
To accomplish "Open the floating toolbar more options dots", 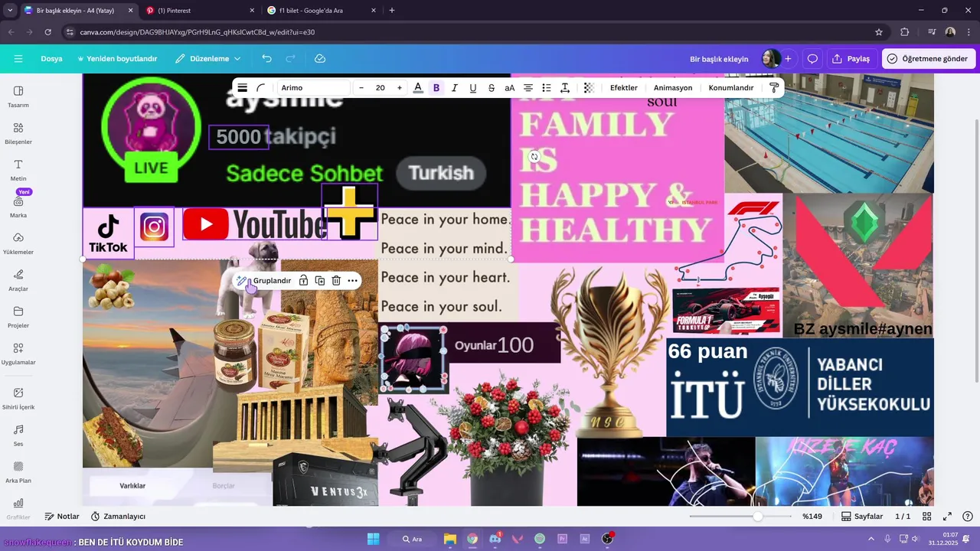I will coord(352,281).
